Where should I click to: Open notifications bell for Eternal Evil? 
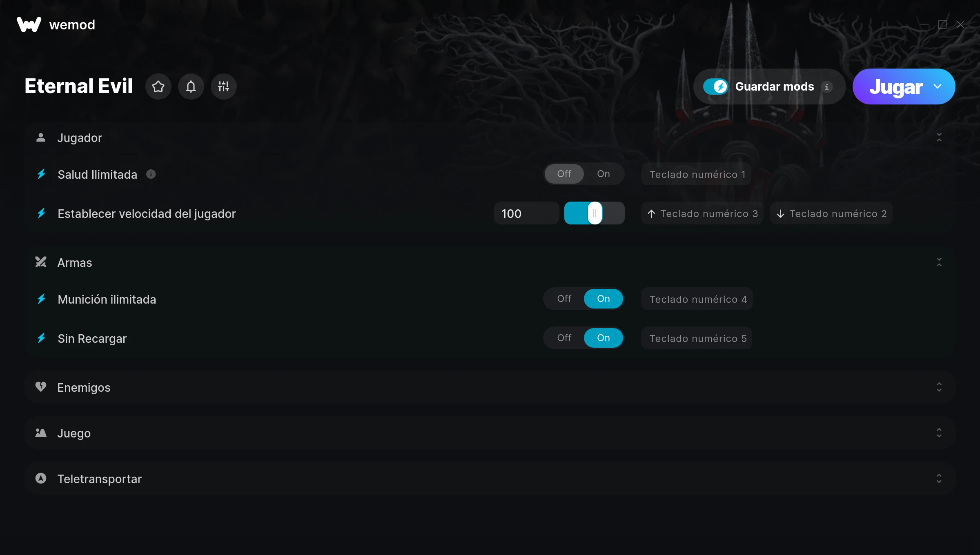point(191,87)
